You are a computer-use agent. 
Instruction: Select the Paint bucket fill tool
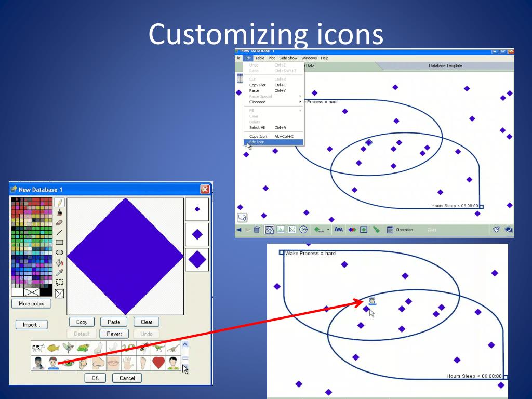coord(59,262)
